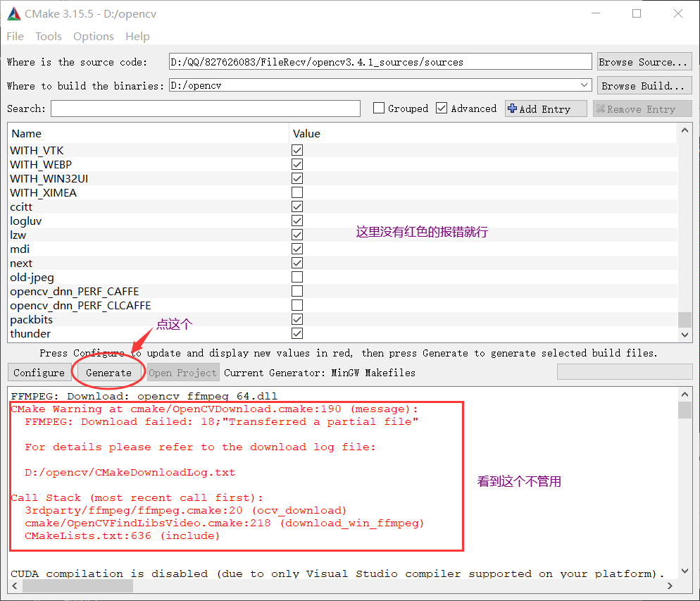Click the variable list scrollbar thumb
This screenshot has width=700, height=601.
click(685, 320)
